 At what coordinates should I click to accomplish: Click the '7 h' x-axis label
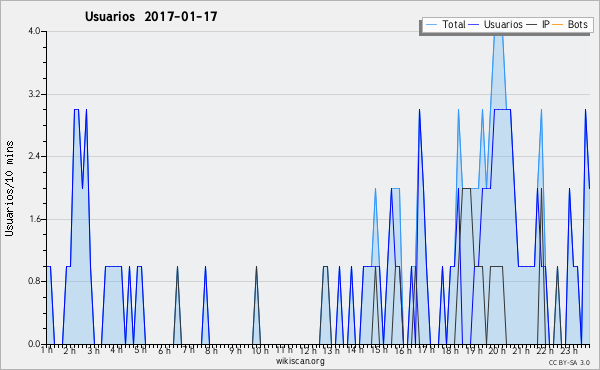pos(188,350)
